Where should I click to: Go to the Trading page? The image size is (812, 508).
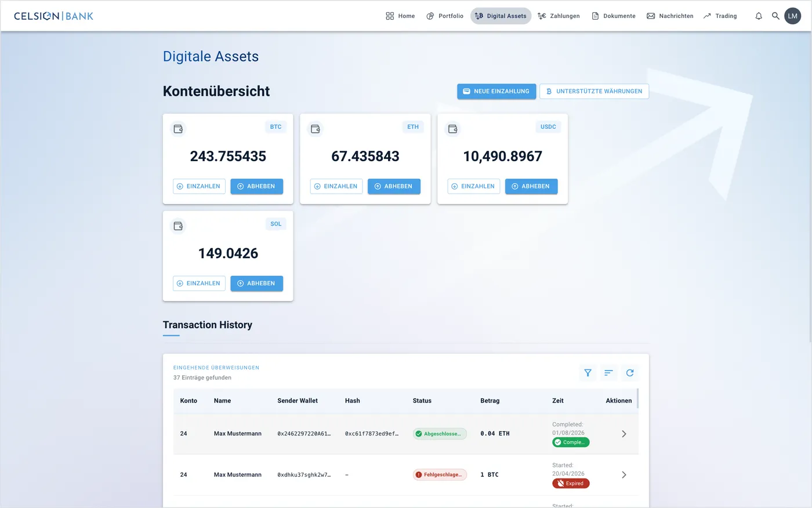click(x=720, y=16)
